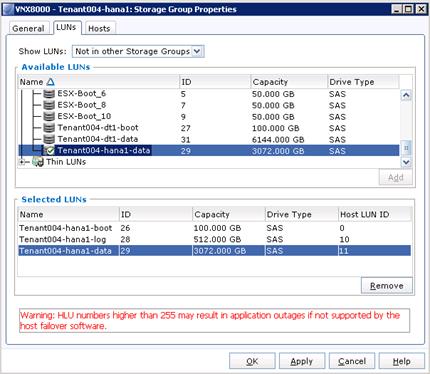Click the 512.000 GB capacity cell
Image resolution: width=430 pixels, height=374 pixels.
pos(217,240)
